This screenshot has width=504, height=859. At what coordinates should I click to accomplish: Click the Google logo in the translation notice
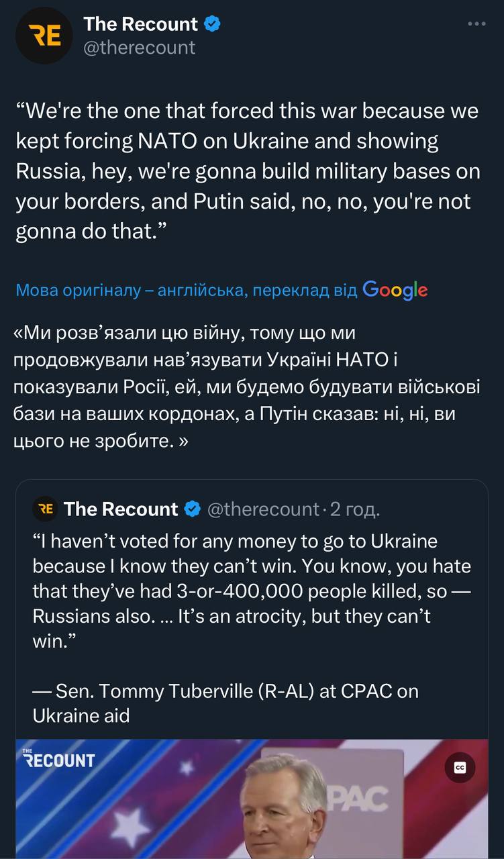click(395, 289)
